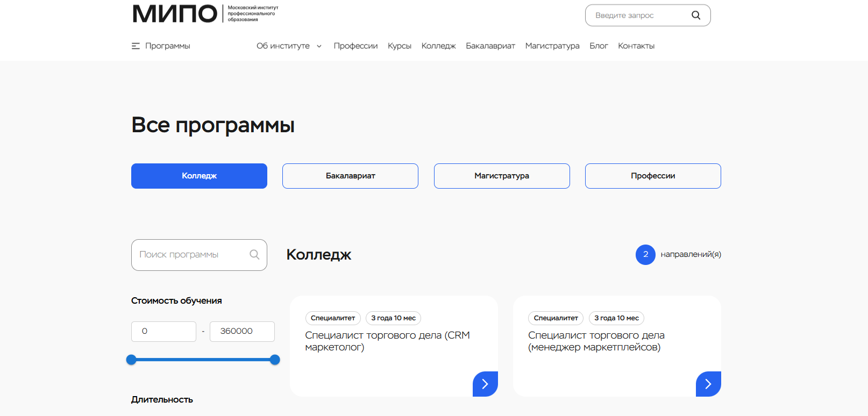
Task: Click the МИПО logo
Action: [x=205, y=13]
